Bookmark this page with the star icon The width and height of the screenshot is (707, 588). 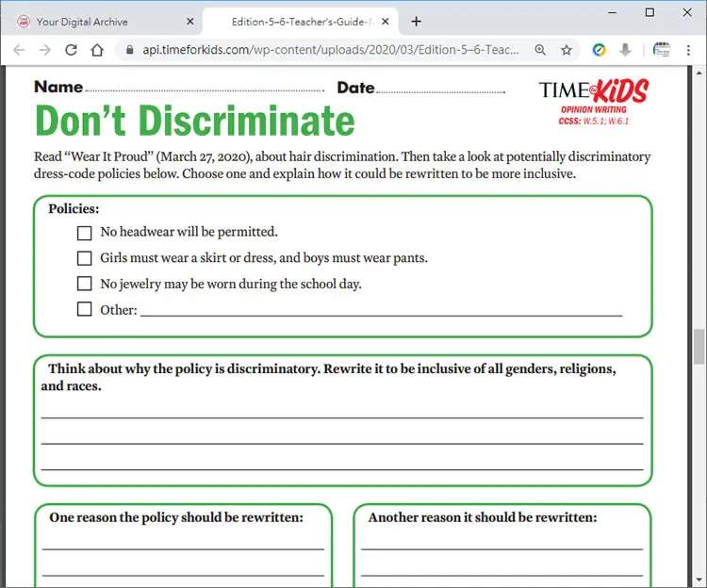(567, 50)
